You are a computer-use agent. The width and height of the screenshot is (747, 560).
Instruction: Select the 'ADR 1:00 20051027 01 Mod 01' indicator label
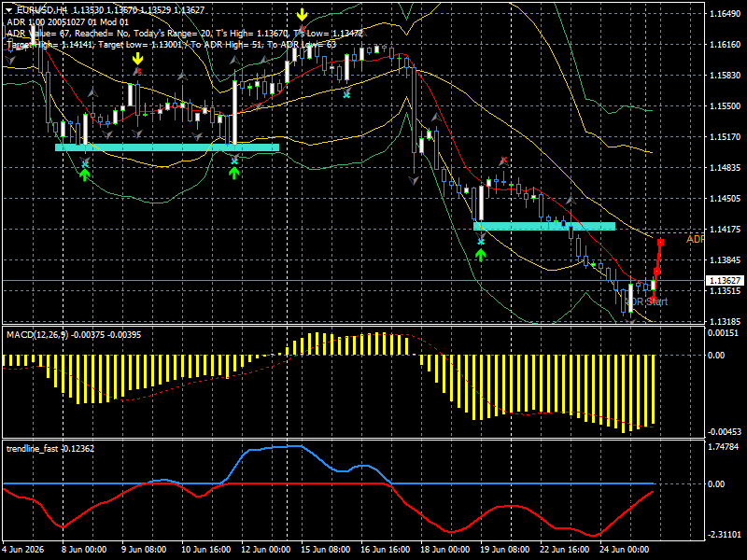click(x=67, y=21)
